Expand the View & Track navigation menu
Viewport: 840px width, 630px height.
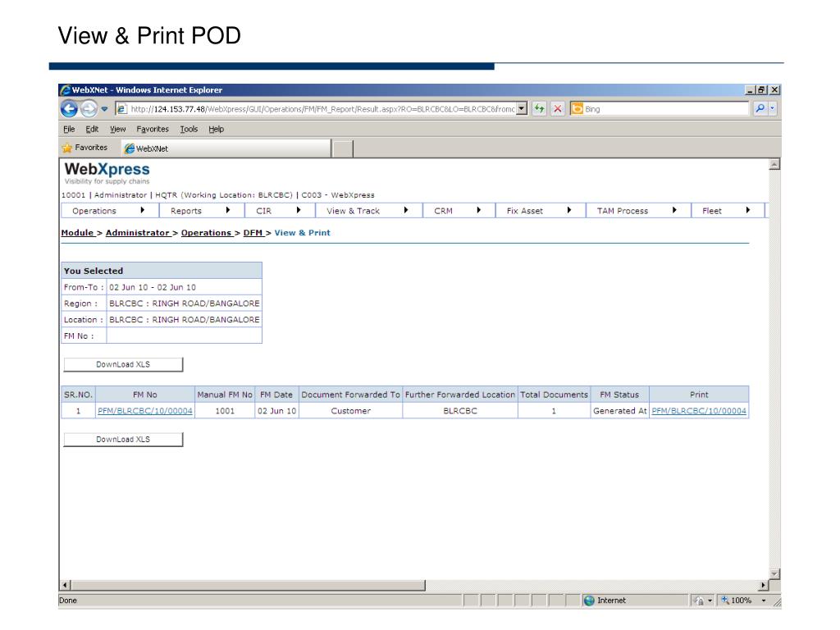[369, 211]
